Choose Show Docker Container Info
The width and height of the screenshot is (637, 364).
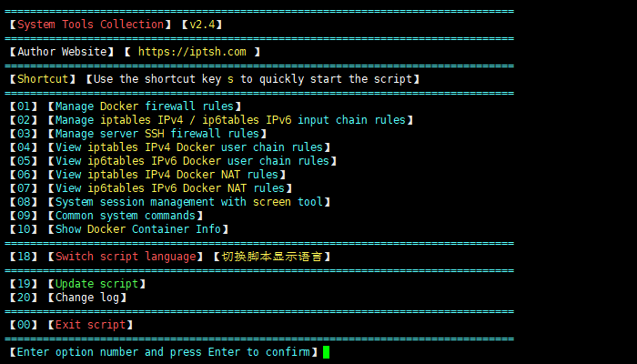pos(137,229)
